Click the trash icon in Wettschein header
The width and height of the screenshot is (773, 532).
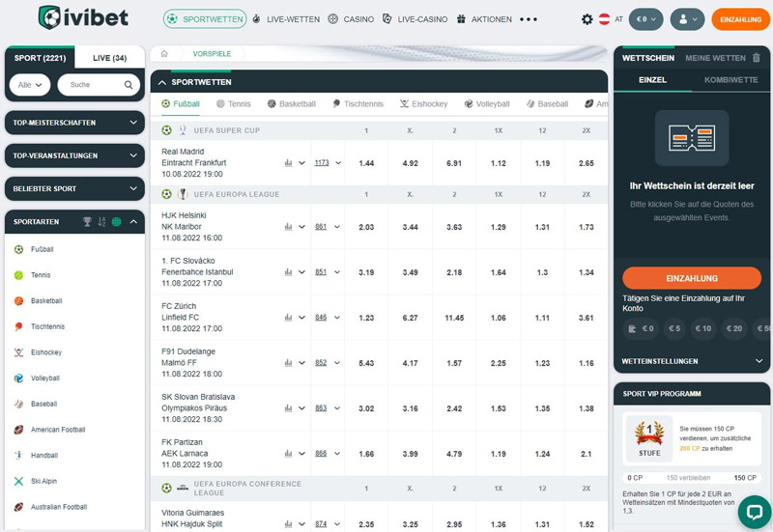pyautogui.click(x=757, y=58)
